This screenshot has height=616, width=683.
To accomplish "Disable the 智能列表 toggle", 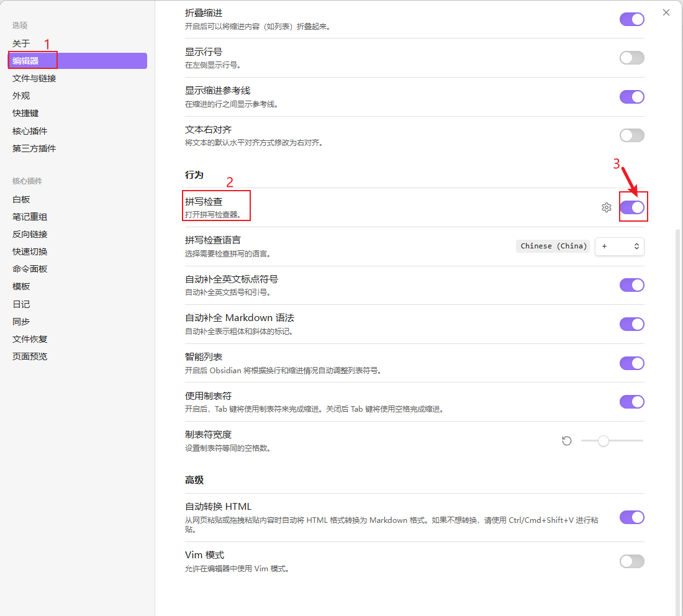I will pyautogui.click(x=632, y=363).
